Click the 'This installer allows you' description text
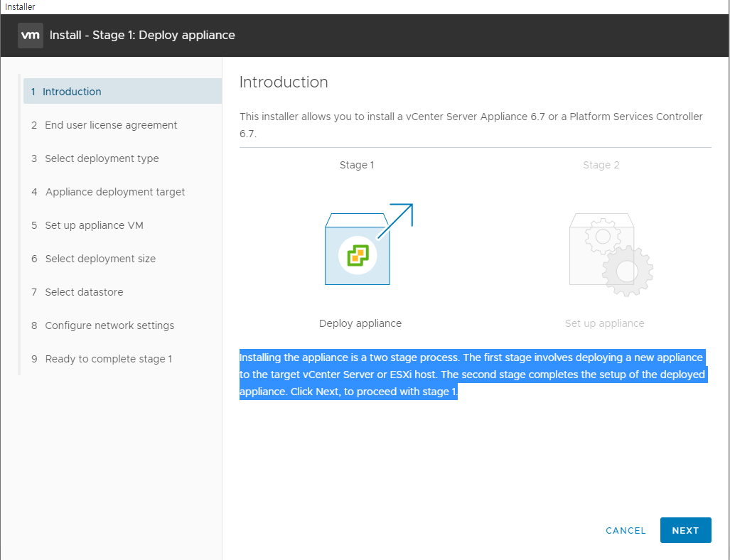The image size is (730, 560). point(471,125)
